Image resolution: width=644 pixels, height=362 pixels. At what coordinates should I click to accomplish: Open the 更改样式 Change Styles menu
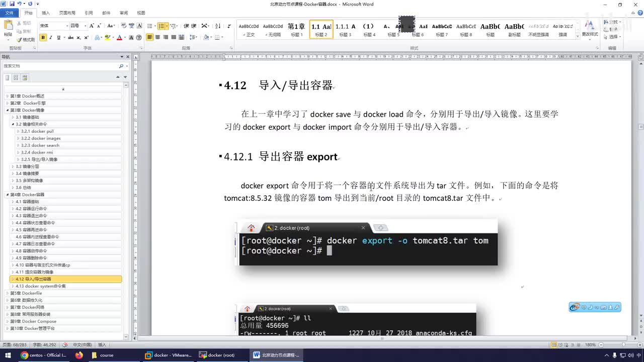pyautogui.click(x=590, y=29)
